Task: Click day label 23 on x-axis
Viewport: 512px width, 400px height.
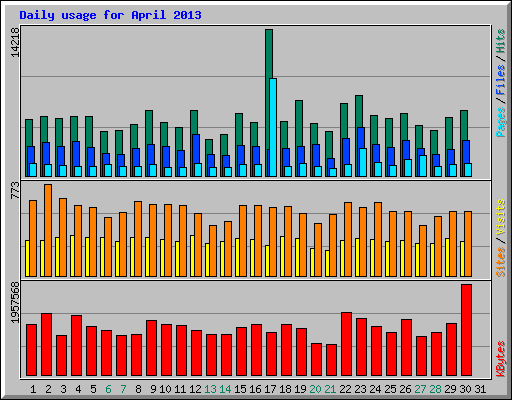Action: click(360, 389)
